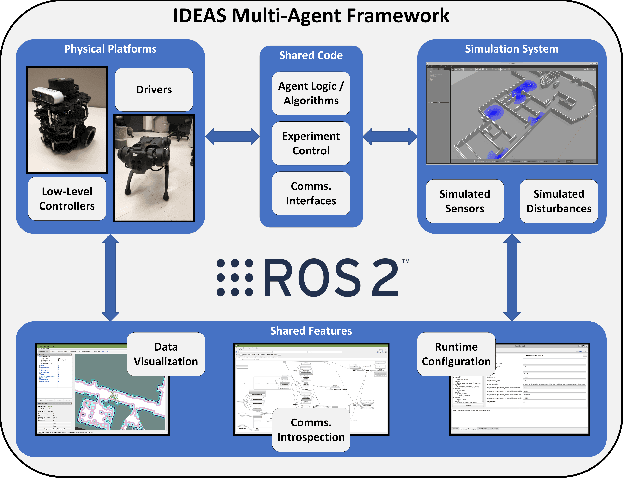Click the Simulated Sensors box
The width and height of the screenshot is (624, 478).
pyautogui.click(x=462, y=201)
